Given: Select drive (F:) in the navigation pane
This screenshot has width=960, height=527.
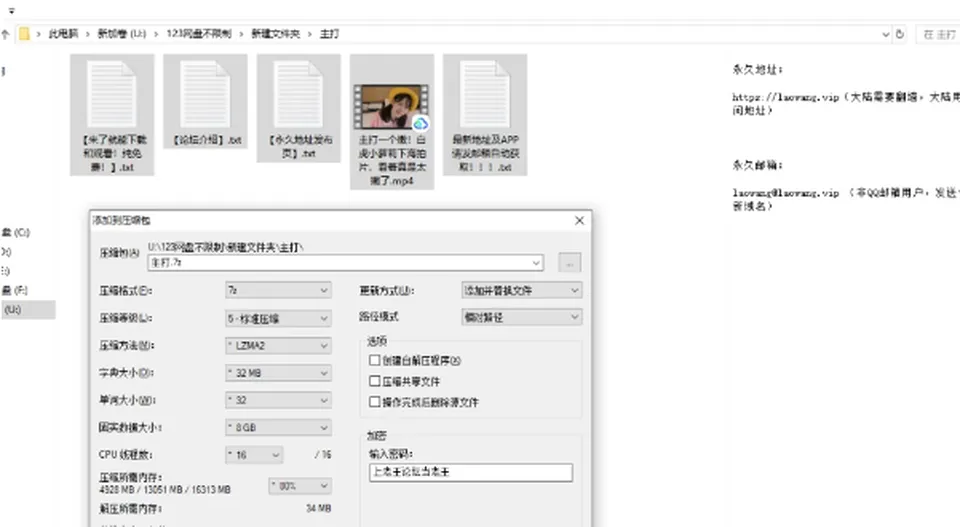Looking at the screenshot, I should tap(15, 290).
